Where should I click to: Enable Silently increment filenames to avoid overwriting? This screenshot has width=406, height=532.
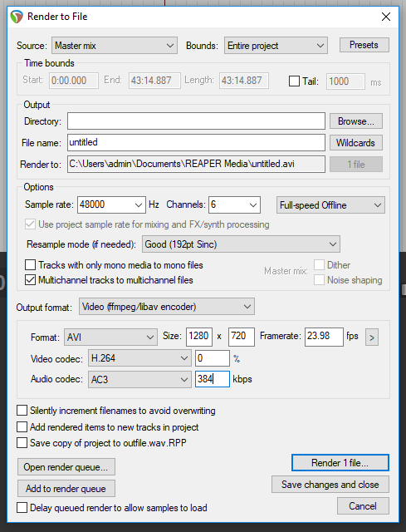(x=22, y=411)
